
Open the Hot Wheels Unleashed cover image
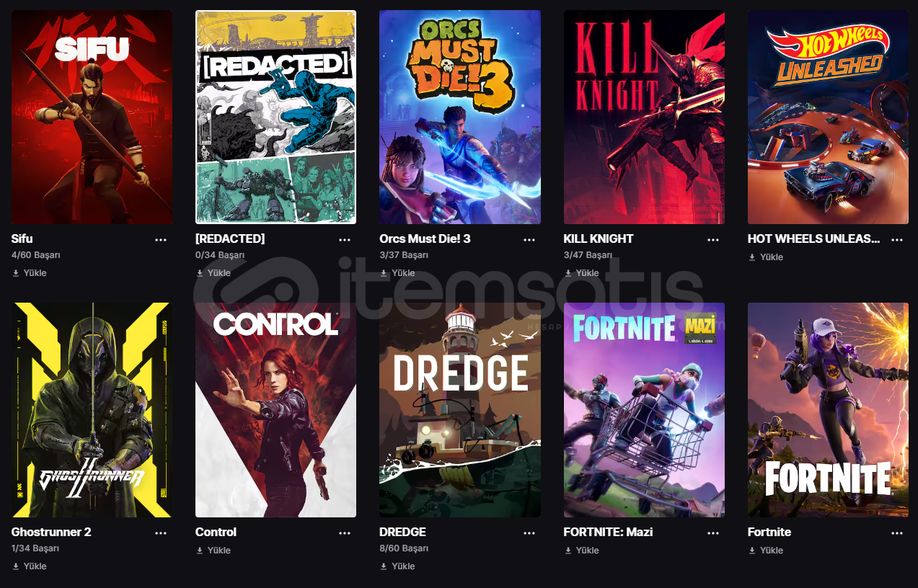(828, 117)
